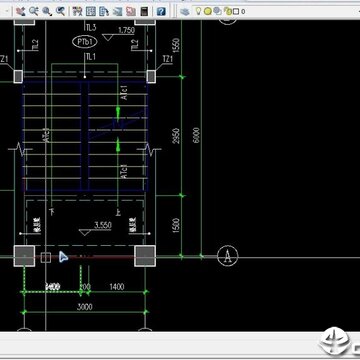The height and width of the screenshot is (360, 360).
Task: Select the TL1 beam label
Action: tap(91, 57)
